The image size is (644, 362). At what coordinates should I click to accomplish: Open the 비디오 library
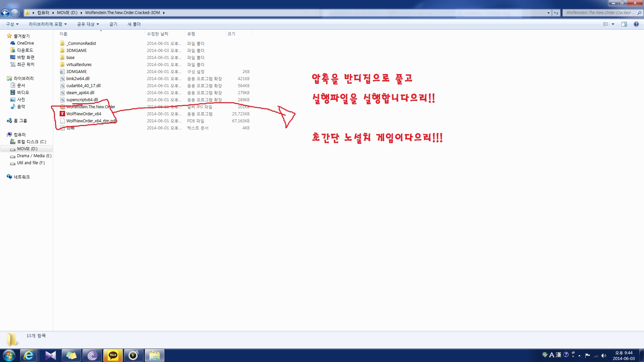pos(23,93)
